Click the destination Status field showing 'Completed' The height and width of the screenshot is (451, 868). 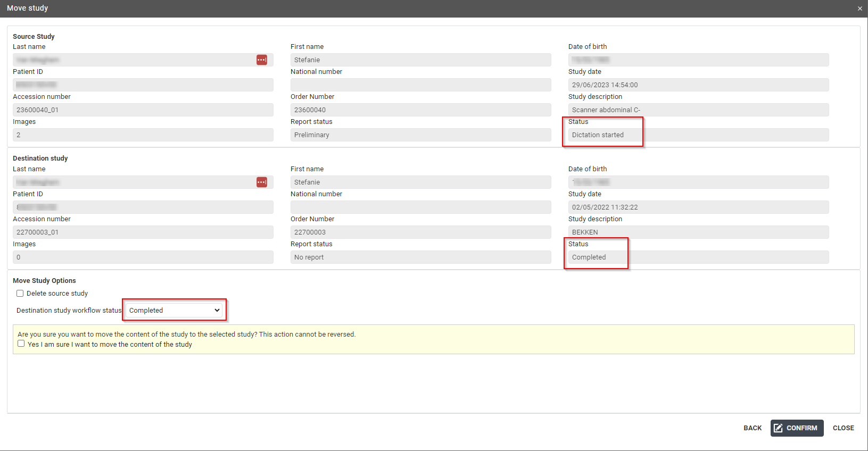(x=698, y=257)
